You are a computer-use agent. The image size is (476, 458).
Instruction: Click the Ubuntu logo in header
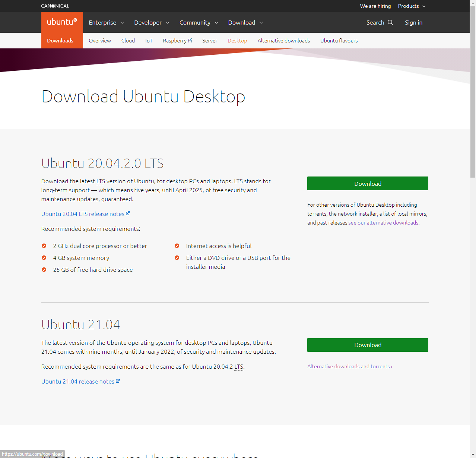pyautogui.click(x=62, y=22)
